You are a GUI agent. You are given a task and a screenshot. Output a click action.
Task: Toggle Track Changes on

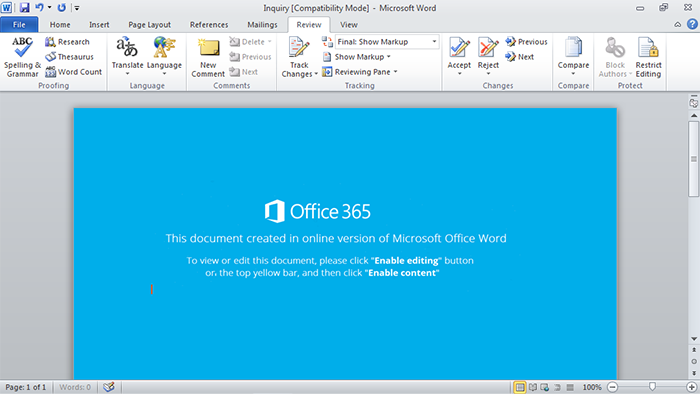pyautogui.click(x=299, y=57)
